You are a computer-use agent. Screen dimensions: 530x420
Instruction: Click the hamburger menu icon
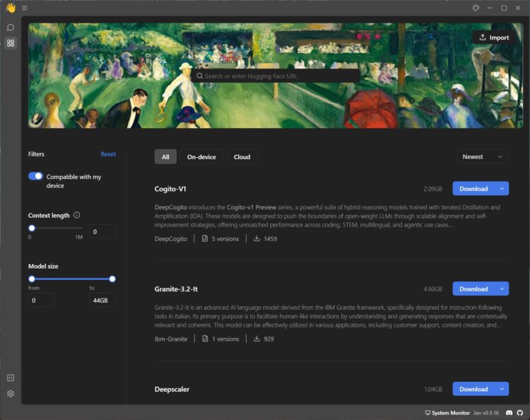pos(24,8)
